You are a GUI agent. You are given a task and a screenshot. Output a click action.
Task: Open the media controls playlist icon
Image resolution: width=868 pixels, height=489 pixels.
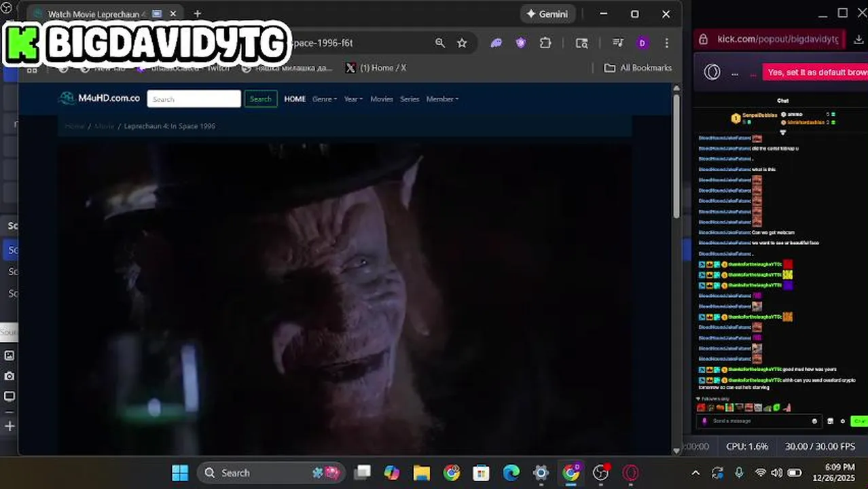(x=618, y=43)
